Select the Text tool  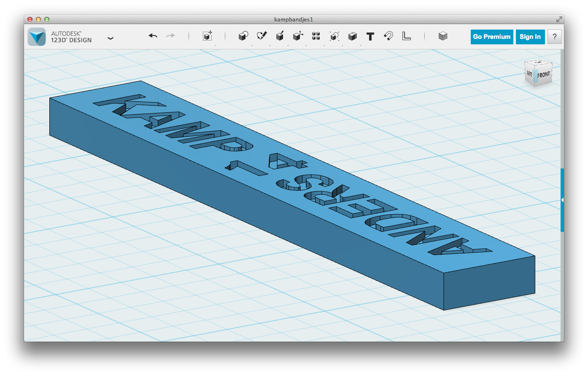[370, 36]
